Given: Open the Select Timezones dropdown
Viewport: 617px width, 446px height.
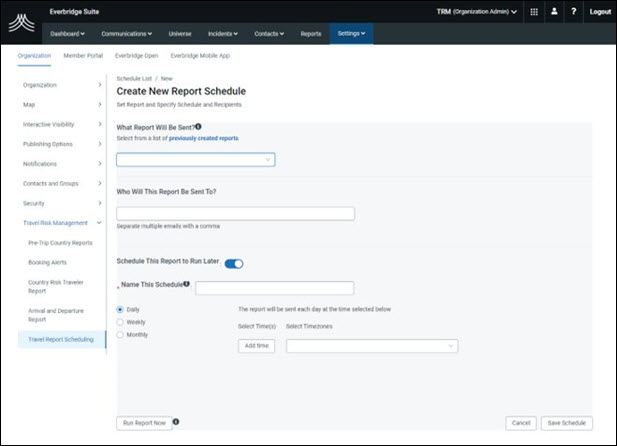Looking at the screenshot, I should (372, 346).
